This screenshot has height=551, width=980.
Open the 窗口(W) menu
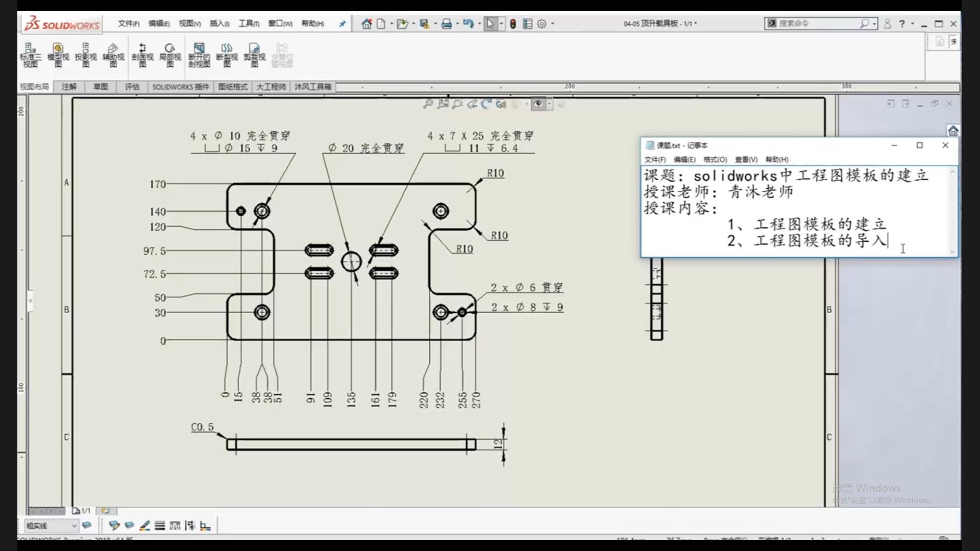coord(280,23)
